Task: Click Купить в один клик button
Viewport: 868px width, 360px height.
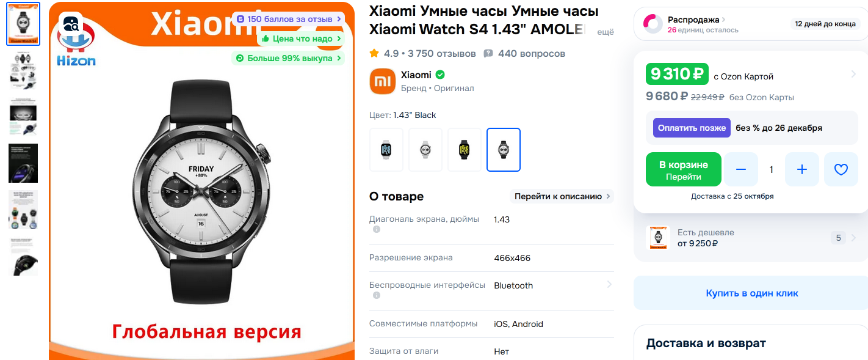Action: tap(752, 293)
